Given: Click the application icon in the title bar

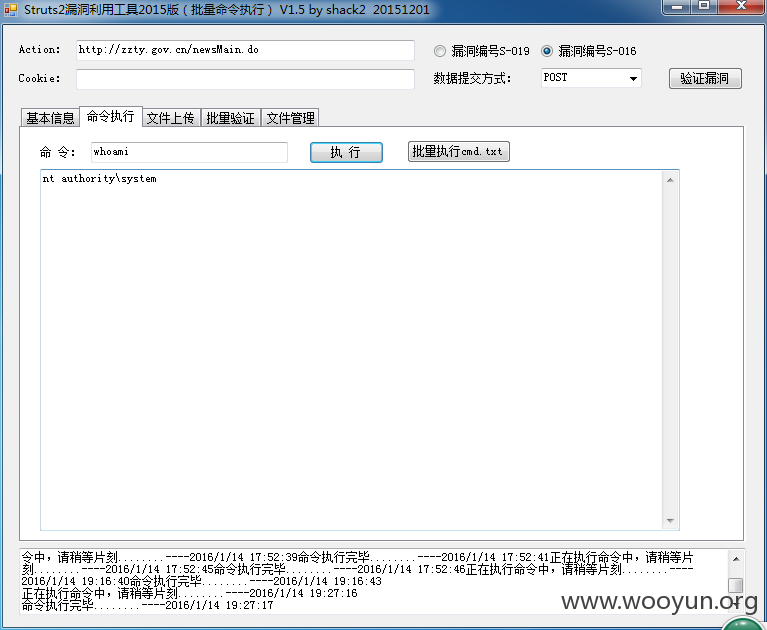Looking at the screenshot, I should (10, 10).
